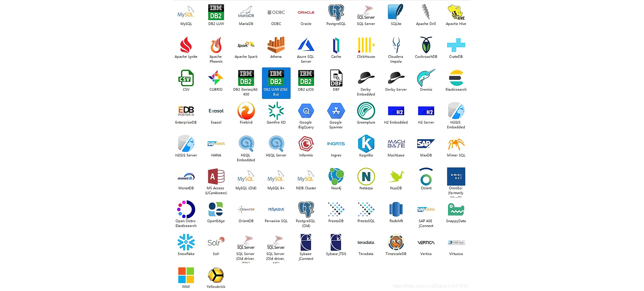Select the CSV file driver icon
The image size is (644, 291).
point(186,78)
